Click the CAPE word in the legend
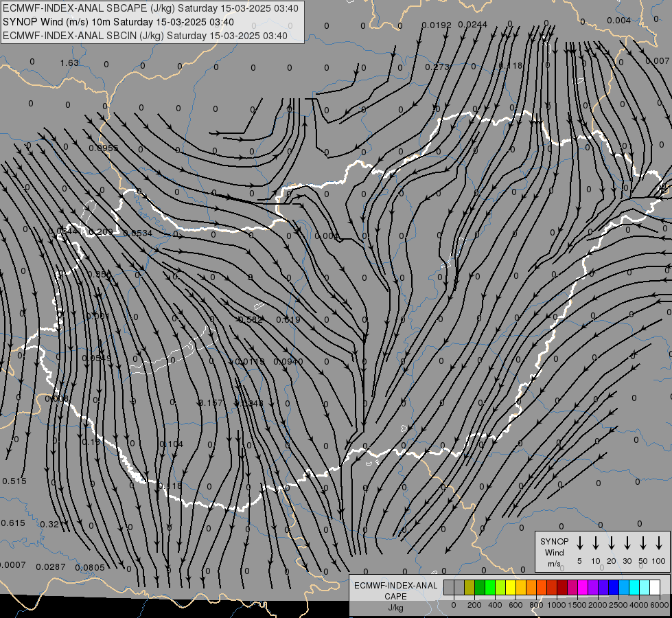Screen dimensions: 672x618 pyautogui.click(x=395, y=596)
